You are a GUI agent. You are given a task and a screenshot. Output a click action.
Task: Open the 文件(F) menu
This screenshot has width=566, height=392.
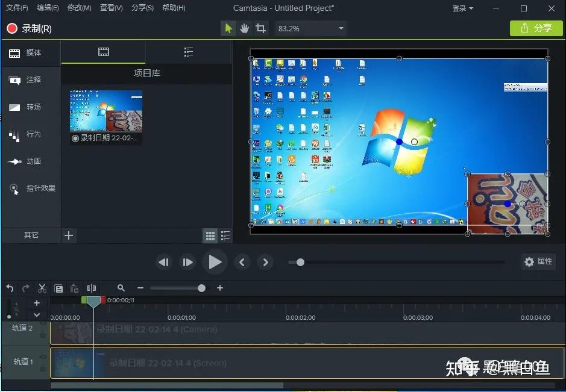click(x=16, y=8)
